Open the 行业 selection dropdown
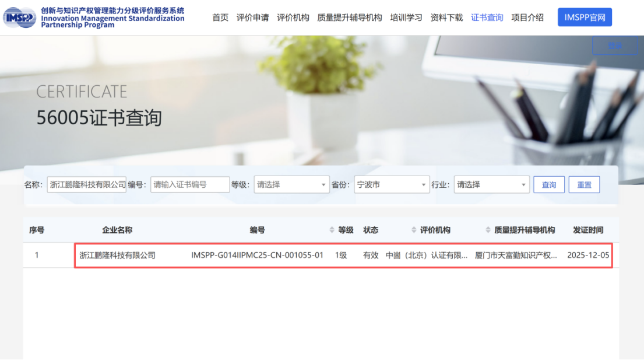 [x=491, y=184]
